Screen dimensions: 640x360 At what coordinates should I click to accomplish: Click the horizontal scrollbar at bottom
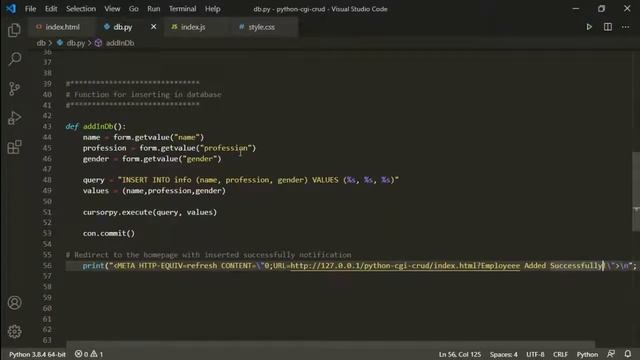pyautogui.click(x=331, y=345)
